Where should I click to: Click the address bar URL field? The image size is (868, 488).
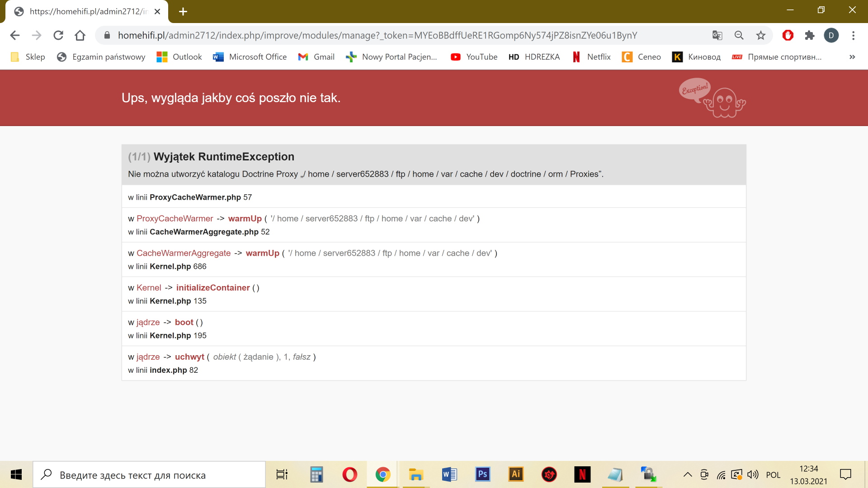coord(377,35)
